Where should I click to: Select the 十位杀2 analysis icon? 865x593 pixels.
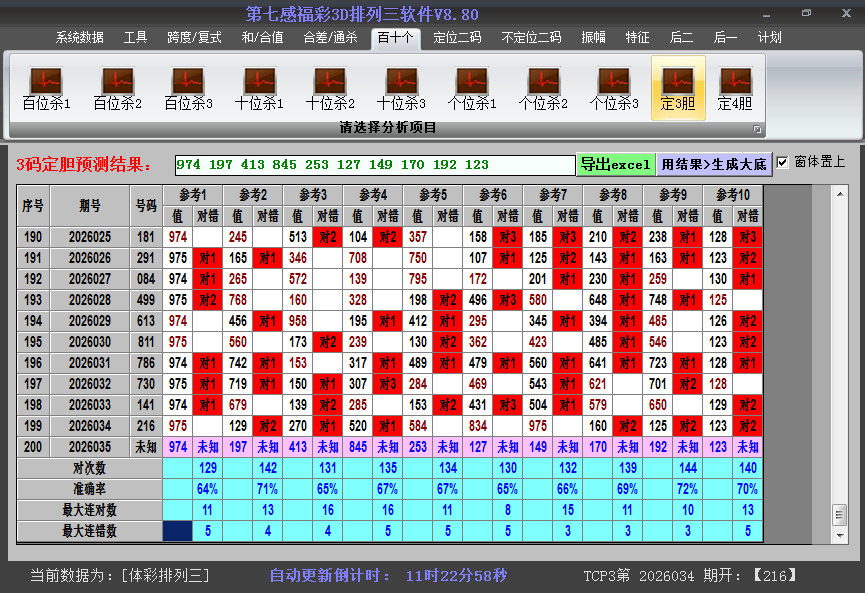click(330, 88)
